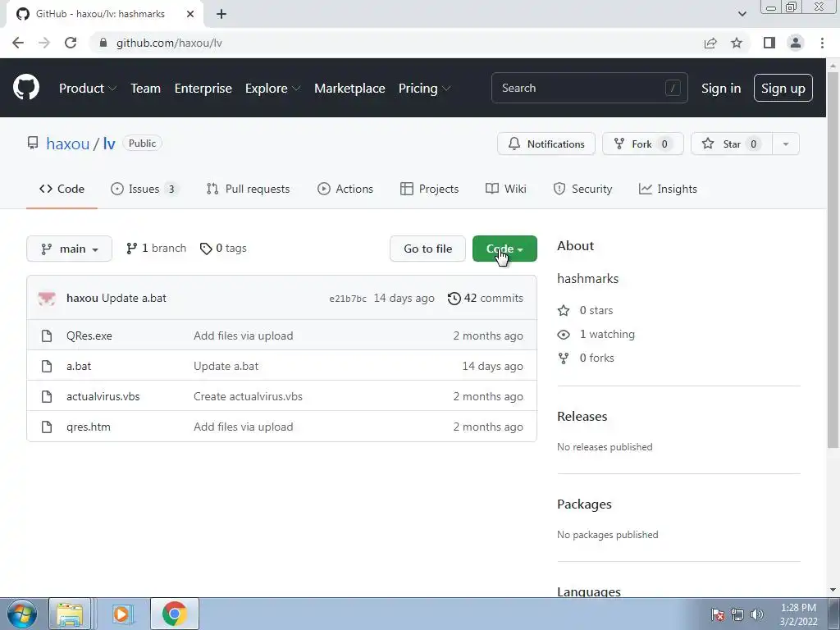Open Windows Start menu orb
The image size is (840, 630).
[21, 614]
